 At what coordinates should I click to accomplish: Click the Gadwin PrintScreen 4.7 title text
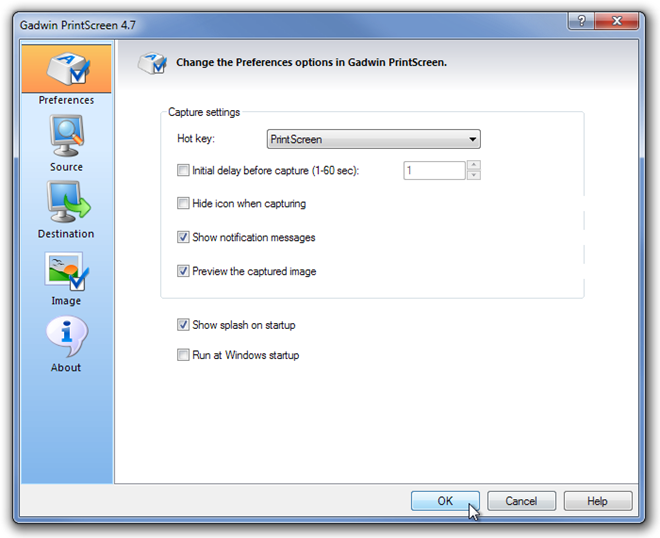(77, 25)
